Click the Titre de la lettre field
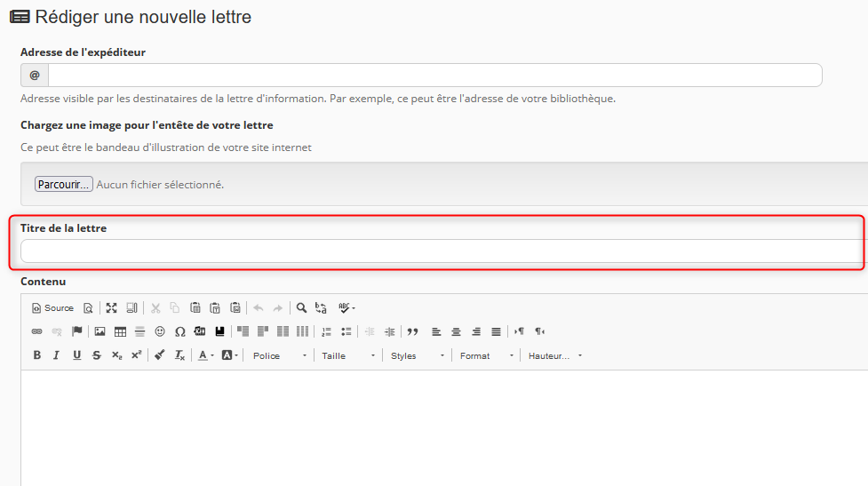Image resolution: width=868 pixels, height=486 pixels. (440, 251)
